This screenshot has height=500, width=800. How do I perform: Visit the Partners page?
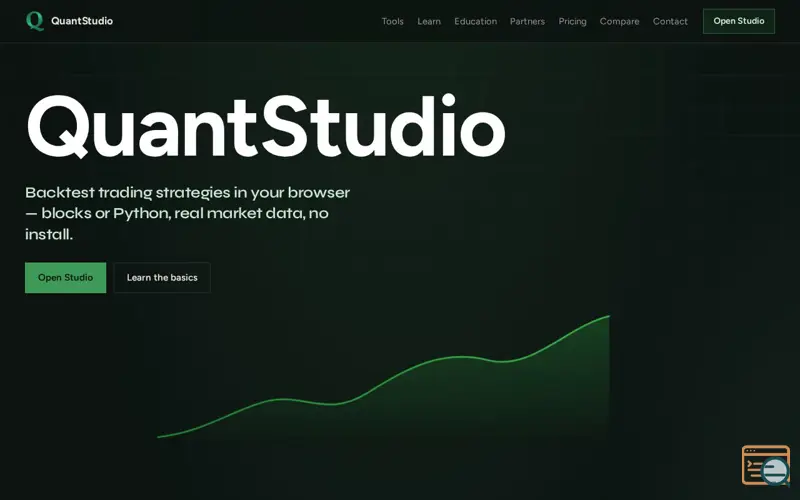tap(528, 21)
